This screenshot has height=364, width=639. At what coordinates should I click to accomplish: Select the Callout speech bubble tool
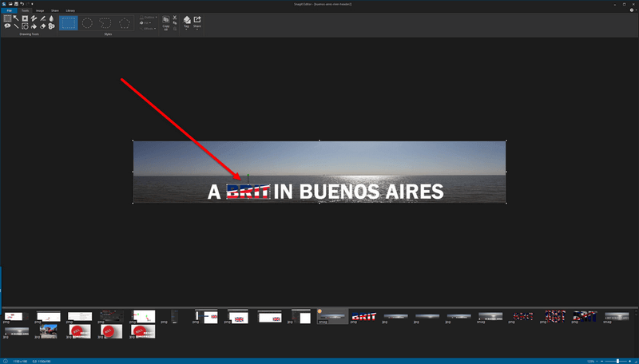7,26
